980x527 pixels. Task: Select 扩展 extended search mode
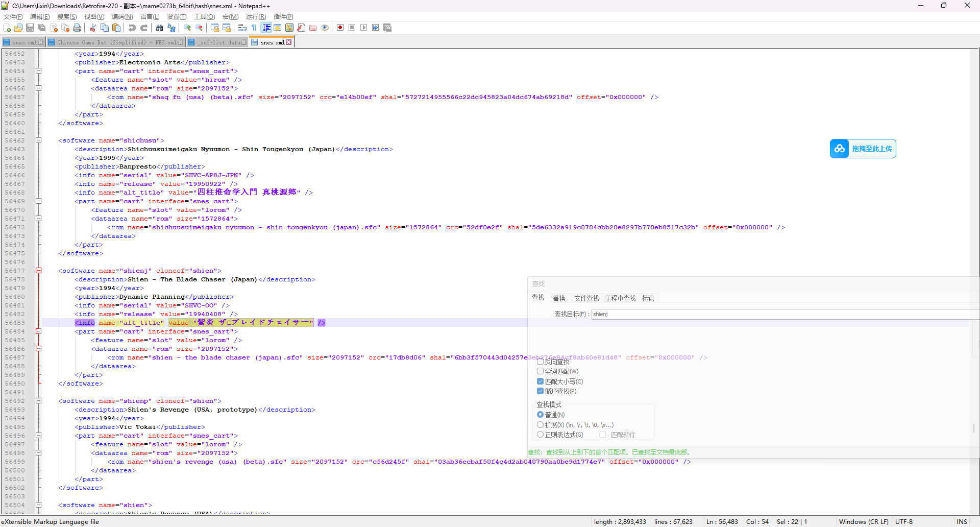point(541,425)
